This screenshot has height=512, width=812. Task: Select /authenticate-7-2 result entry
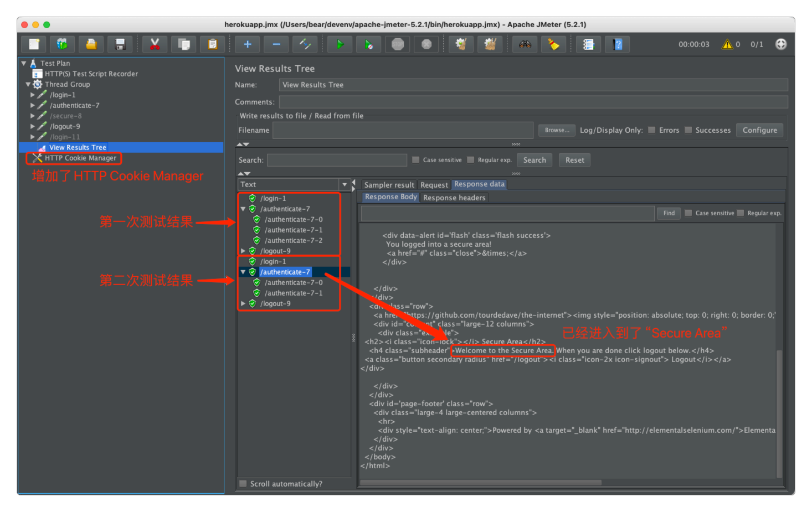click(x=293, y=240)
